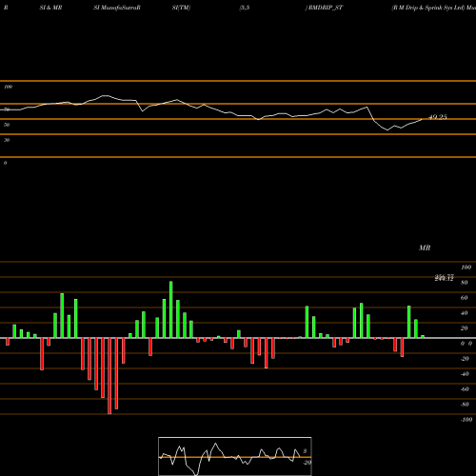Click the MR axis label 80
Viewport: 476px width, 476px height.
point(465,283)
